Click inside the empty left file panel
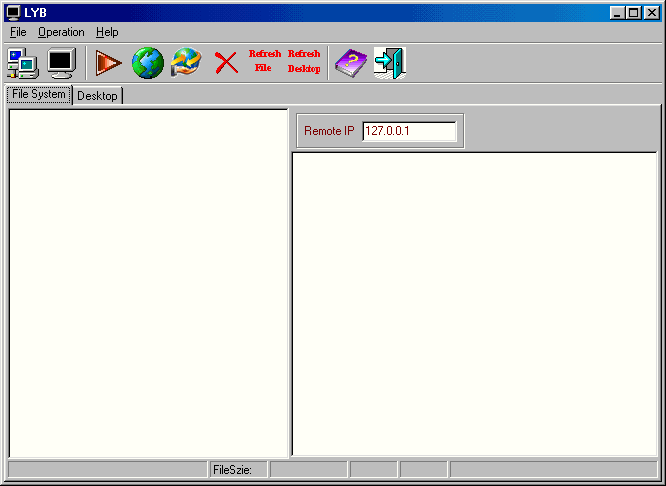This screenshot has height=486, width=666. click(x=148, y=282)
